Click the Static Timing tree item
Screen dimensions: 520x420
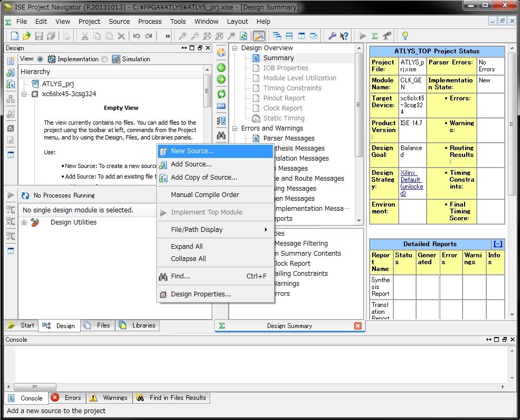[283, 118]
